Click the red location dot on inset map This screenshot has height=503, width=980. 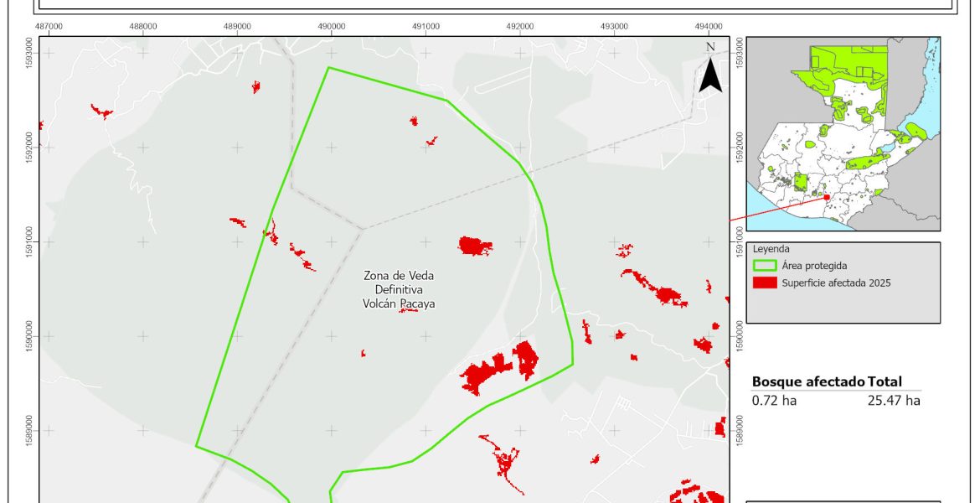827,197
